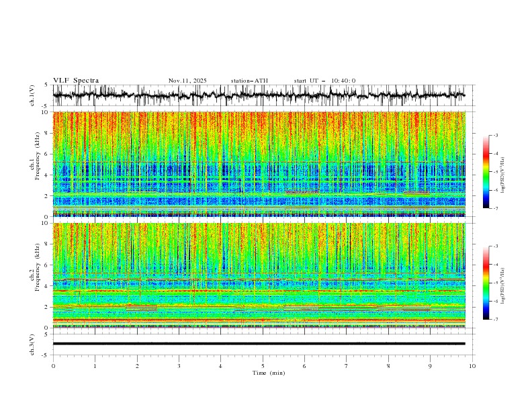Click the ch.2 spectrogram colorbar

click(x=486, y=283)
